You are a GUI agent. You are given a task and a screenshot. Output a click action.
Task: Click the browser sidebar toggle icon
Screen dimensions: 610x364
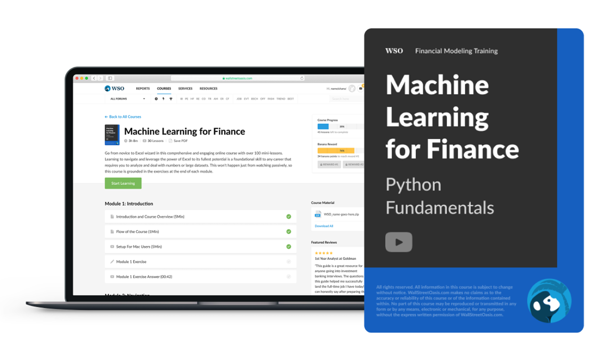[x=110, y=78]
